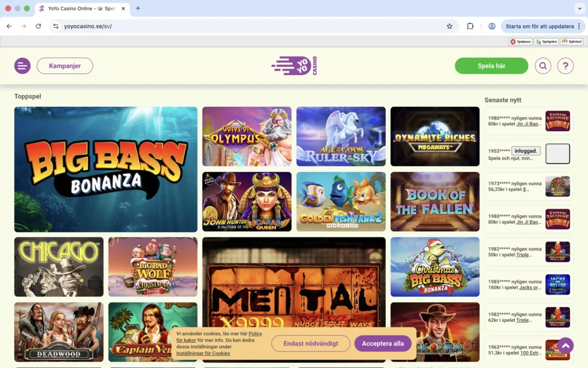This screenshot has height=368, width=588.
Task: Reload the page with browser refresh icon
Action: [x=38, y=26]
